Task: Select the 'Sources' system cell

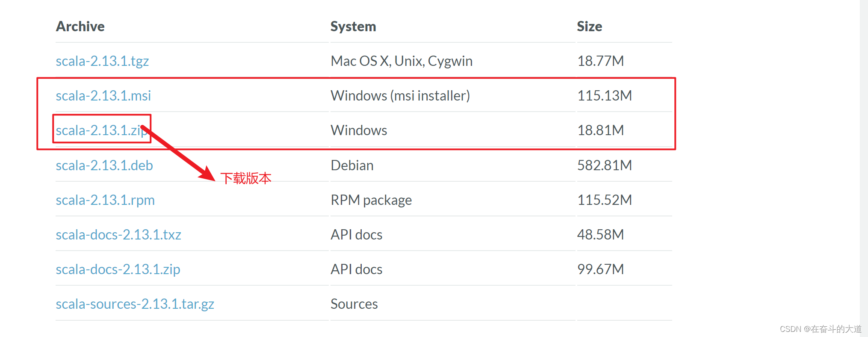Action: click(x=354, y=304)
